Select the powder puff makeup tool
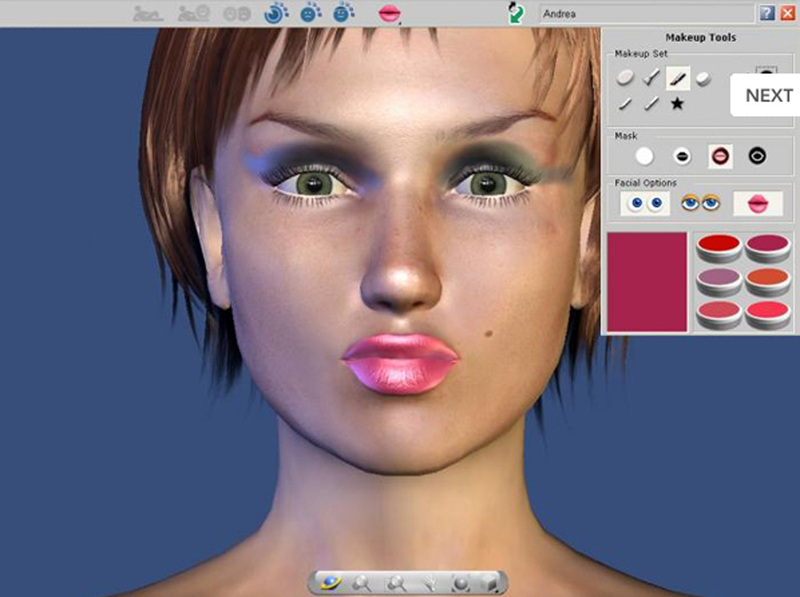This screenshot has width=800, height=597. (x=625, y=78)
